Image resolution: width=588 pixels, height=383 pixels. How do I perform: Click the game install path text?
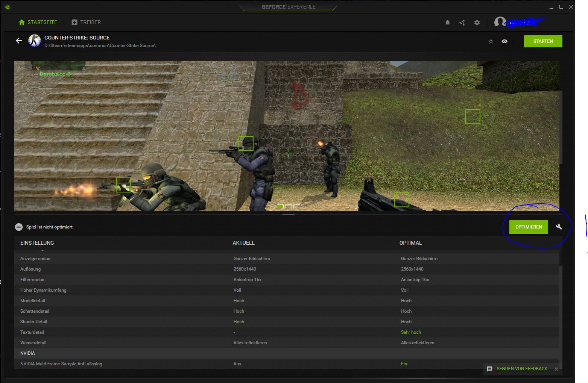click(x=100, y=45)
